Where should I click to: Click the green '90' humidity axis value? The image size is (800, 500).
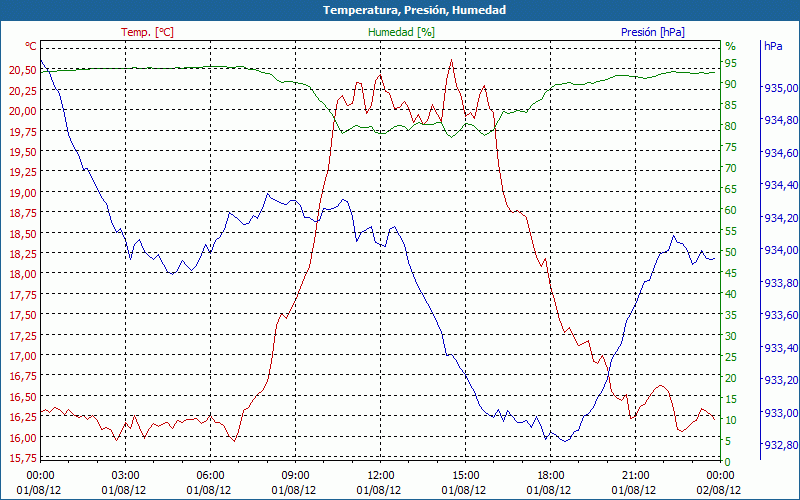coord(731,84)
